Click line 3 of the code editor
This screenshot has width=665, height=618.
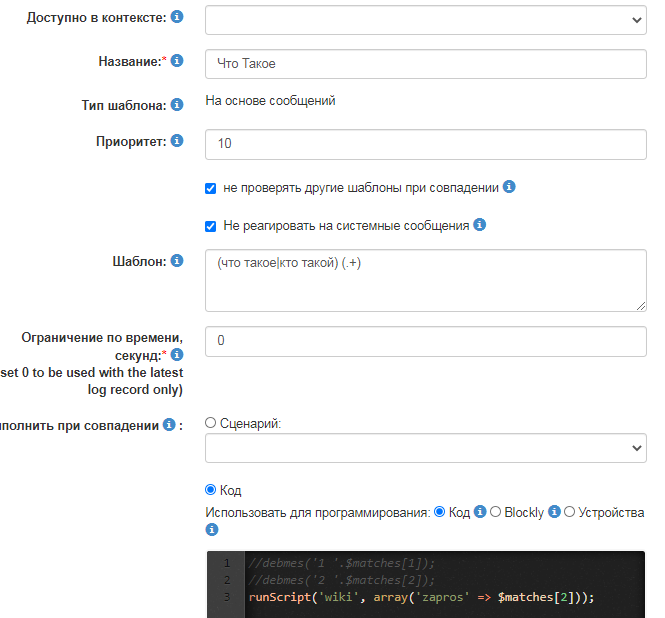pos(421,597)
